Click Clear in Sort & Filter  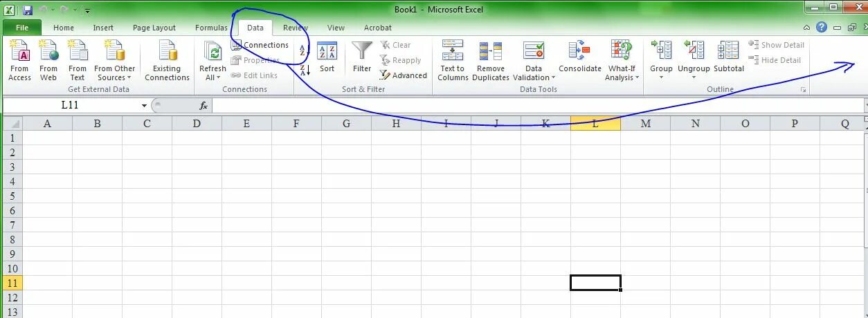click(x=395, y=45)
